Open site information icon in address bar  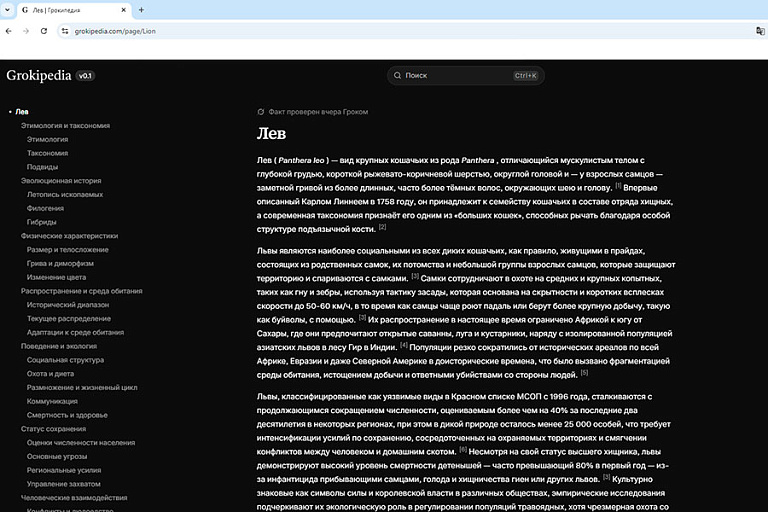click(65, 31)
